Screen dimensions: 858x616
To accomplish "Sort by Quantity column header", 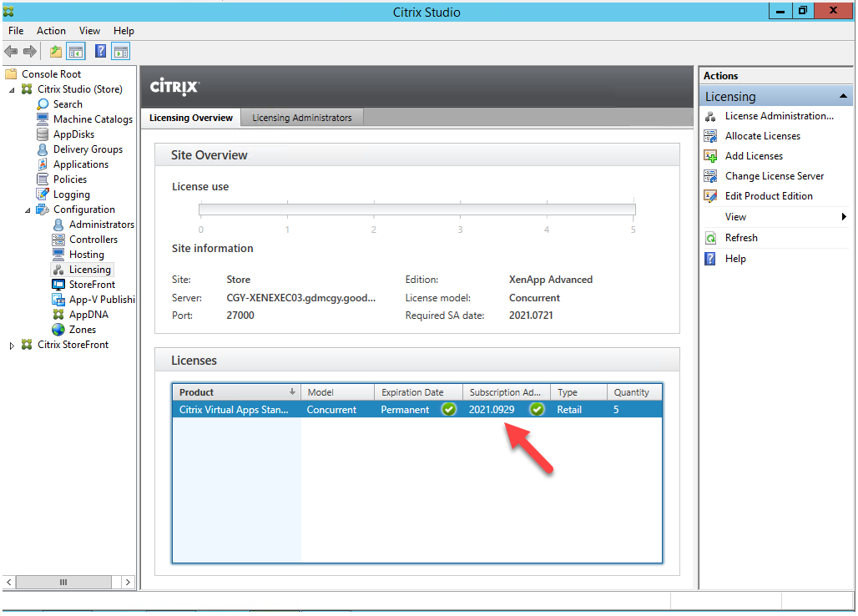I will click(x=633, y=392).
